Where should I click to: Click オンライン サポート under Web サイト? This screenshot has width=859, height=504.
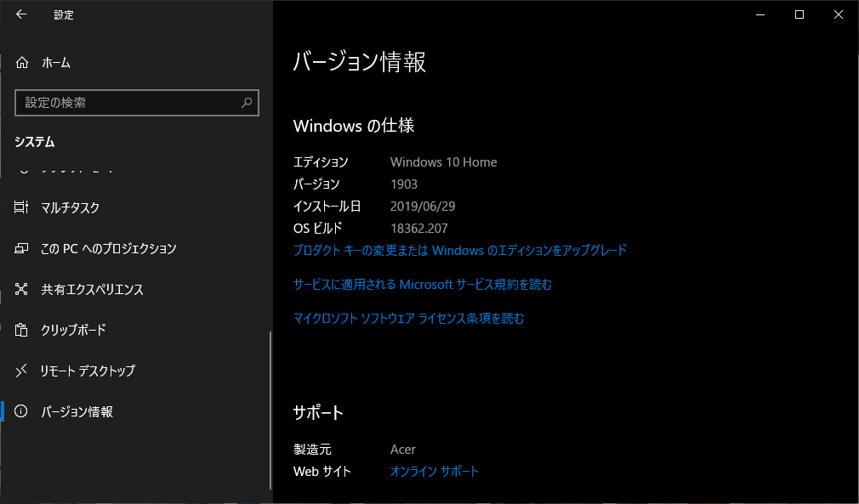point(434,471)
